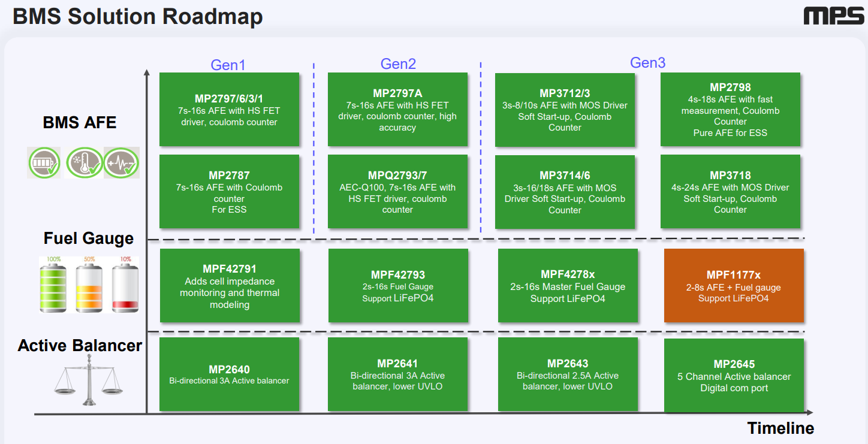Click the orange MPF1177x product box
This screenshot has height=444, width=868.
(733, 286)
